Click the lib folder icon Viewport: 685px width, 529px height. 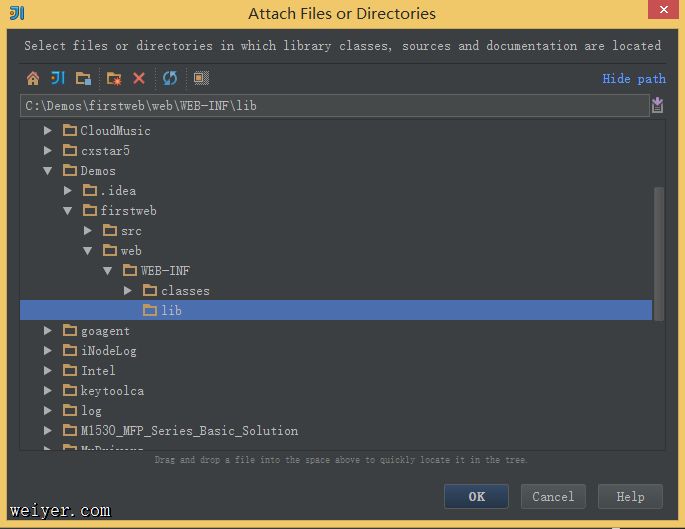[x=150, y=310]
